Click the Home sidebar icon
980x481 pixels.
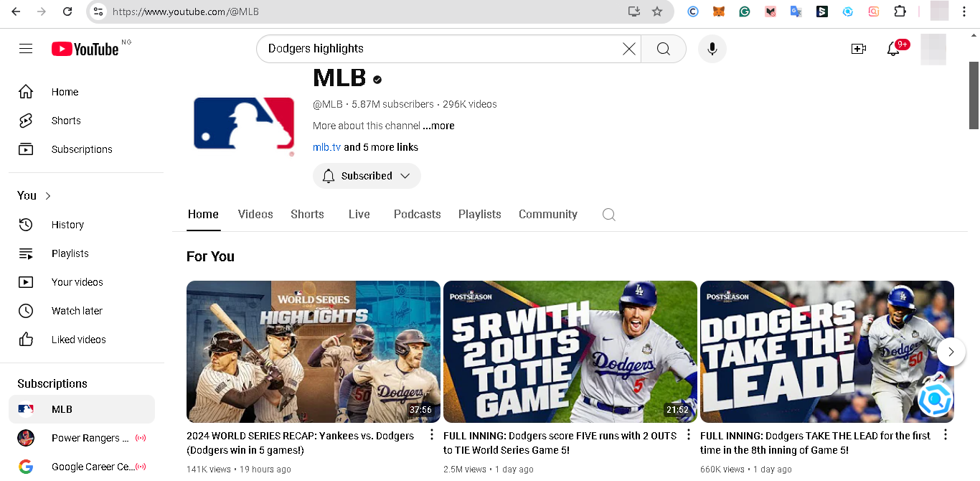coord(26,92)
